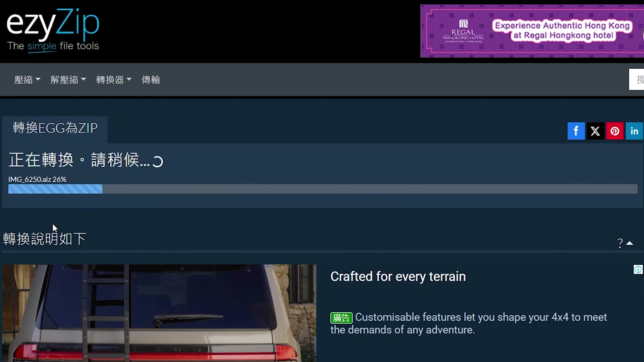Click the search input field

point(637,79)
